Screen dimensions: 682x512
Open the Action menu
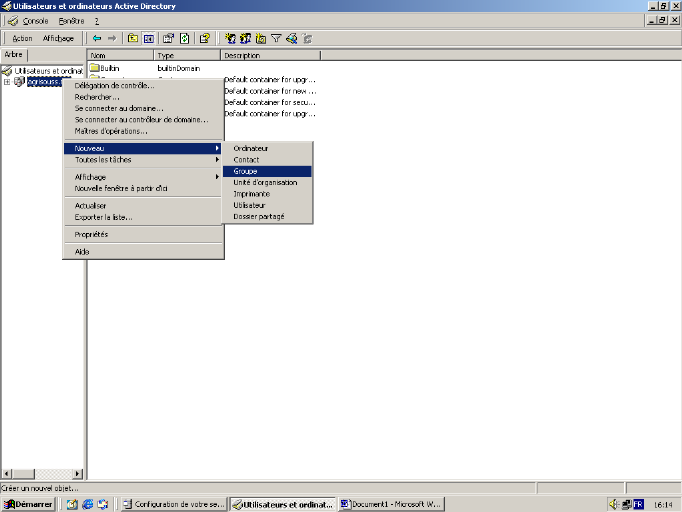(22, 38)
